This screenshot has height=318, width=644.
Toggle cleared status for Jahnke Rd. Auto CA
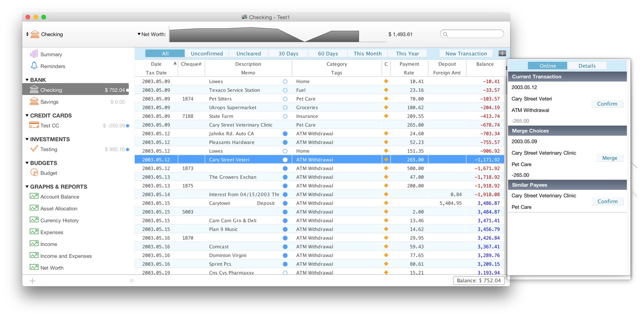285,134
